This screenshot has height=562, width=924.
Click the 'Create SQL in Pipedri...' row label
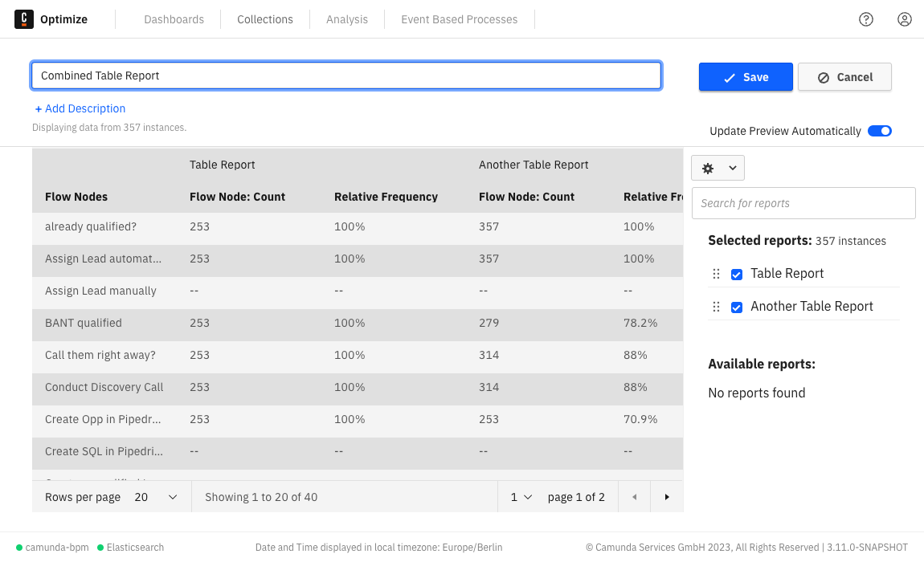pyautogui.click(x=104, y=451)
